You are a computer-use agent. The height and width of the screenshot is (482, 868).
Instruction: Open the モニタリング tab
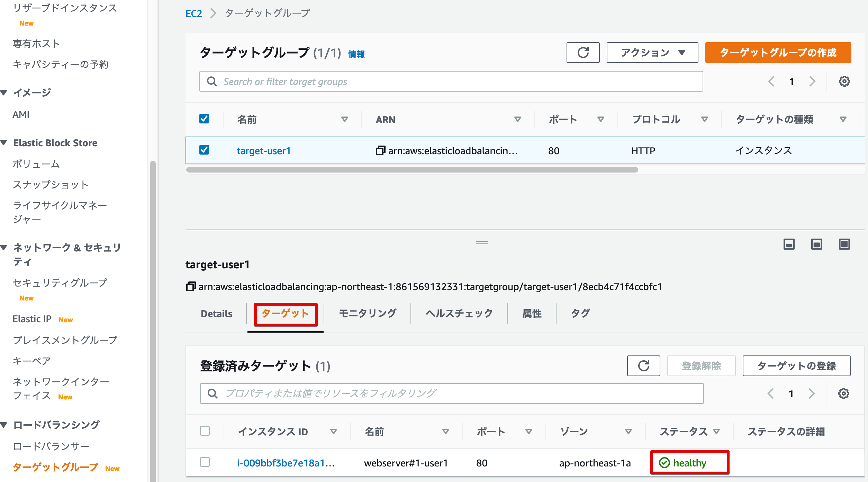(x=368, y=314)
